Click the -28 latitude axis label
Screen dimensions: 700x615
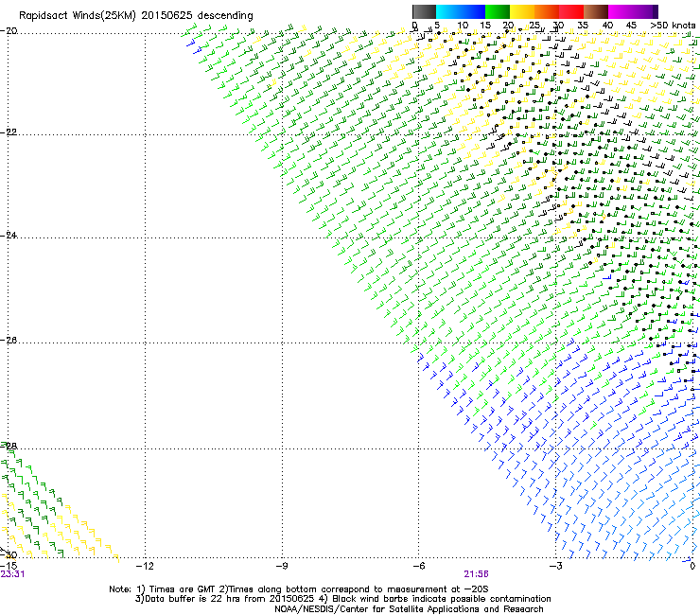click(x=9, y=447)
